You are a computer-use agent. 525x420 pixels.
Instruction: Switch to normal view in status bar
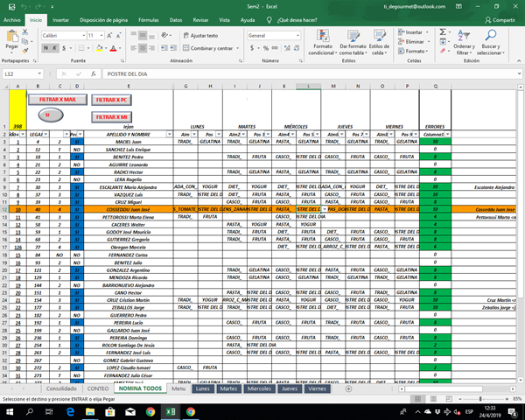417,399
